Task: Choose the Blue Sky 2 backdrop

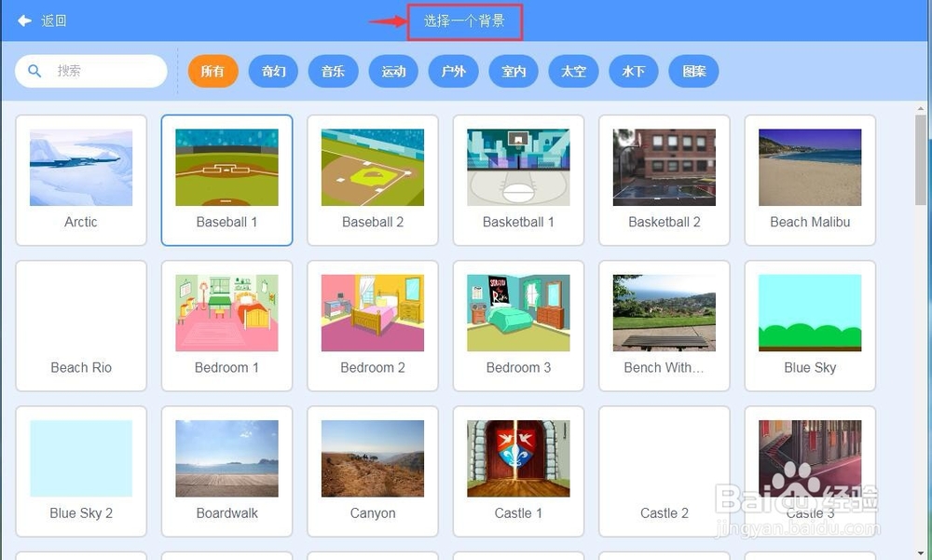Action: pyautogui.click(x=81, y=471)
